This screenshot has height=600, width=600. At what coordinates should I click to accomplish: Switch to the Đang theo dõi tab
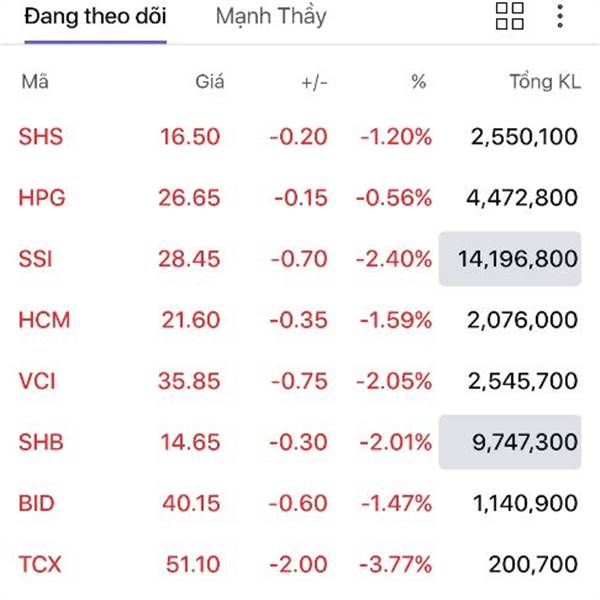pyautogui.click(x=95, y=17)
